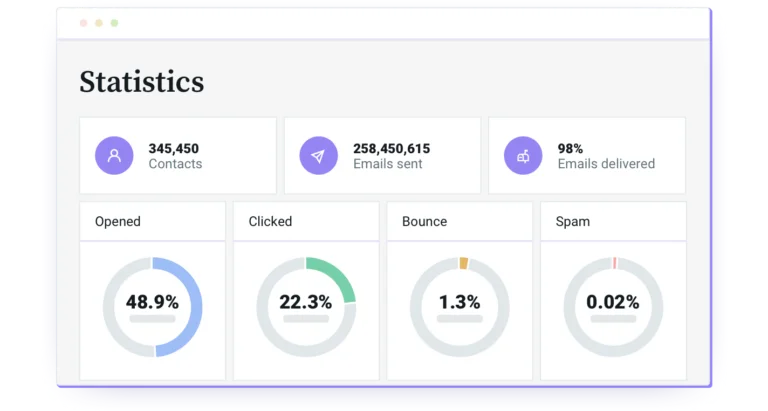Click the Emails delivered mailbox icon
Screen dimensions: 768x411
[x=523, y=155]
